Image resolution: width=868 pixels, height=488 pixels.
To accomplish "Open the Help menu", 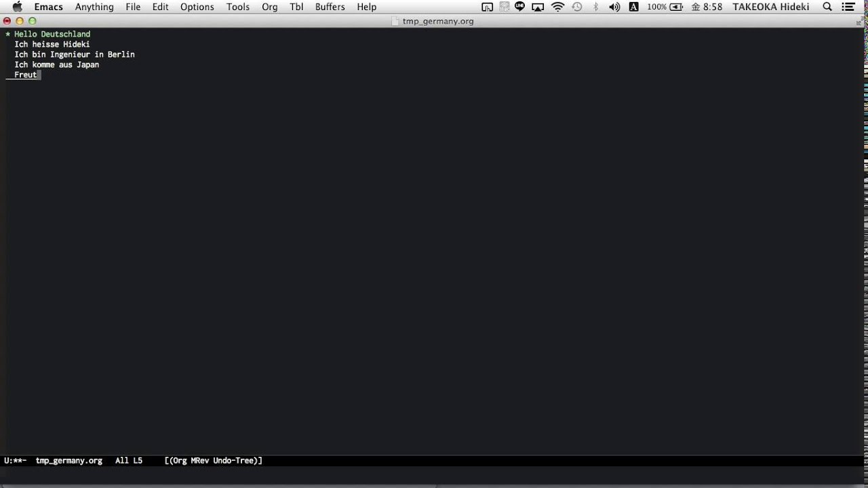I will (367, 7).
